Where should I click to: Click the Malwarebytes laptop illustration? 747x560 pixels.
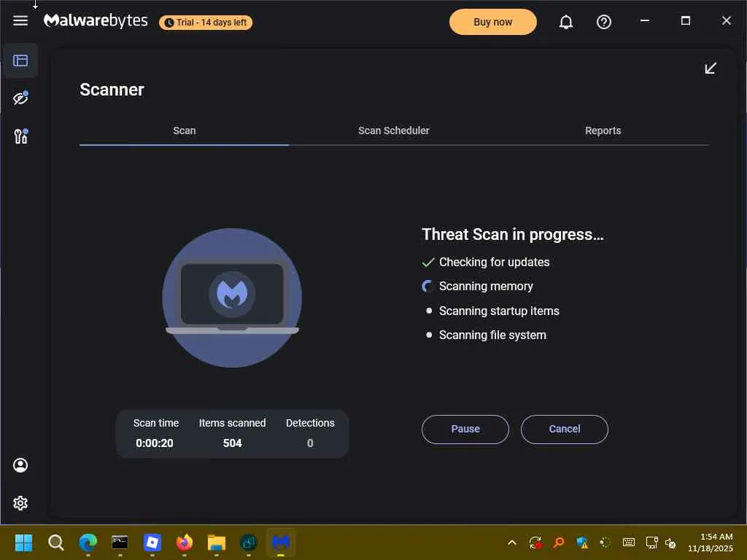[232, 298]
